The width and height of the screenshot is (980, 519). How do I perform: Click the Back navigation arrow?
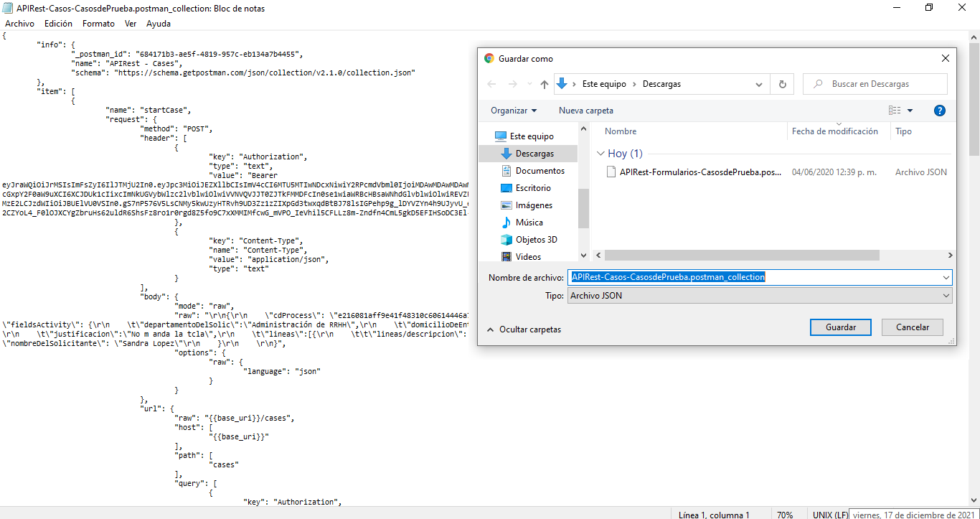point(491,84)
